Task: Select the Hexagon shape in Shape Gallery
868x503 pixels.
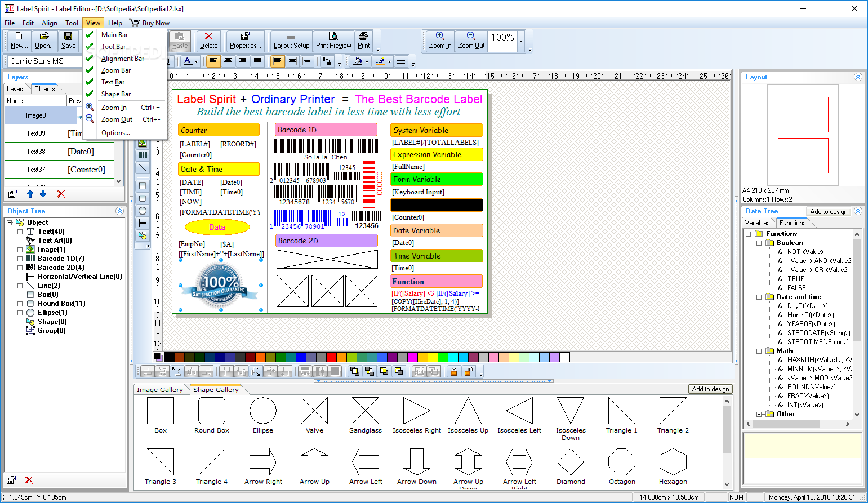Action: [673, 466]
